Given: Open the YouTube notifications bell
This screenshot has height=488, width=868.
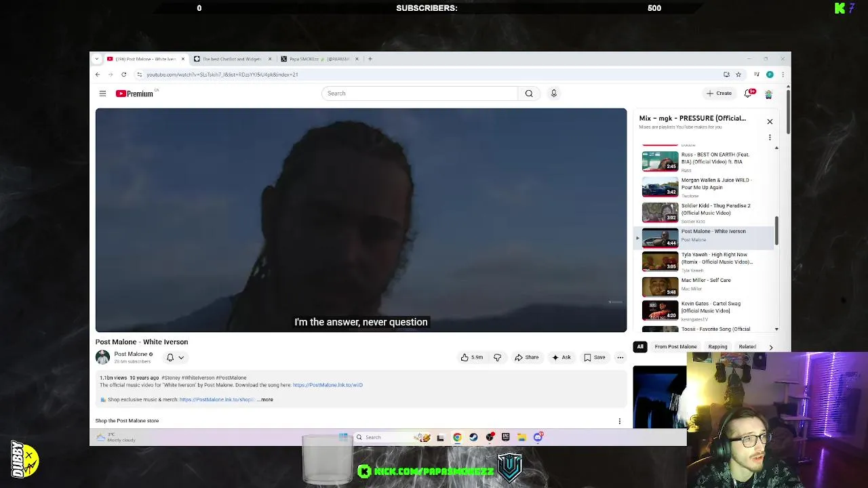Looking at the screenshot, I should 749,94.
